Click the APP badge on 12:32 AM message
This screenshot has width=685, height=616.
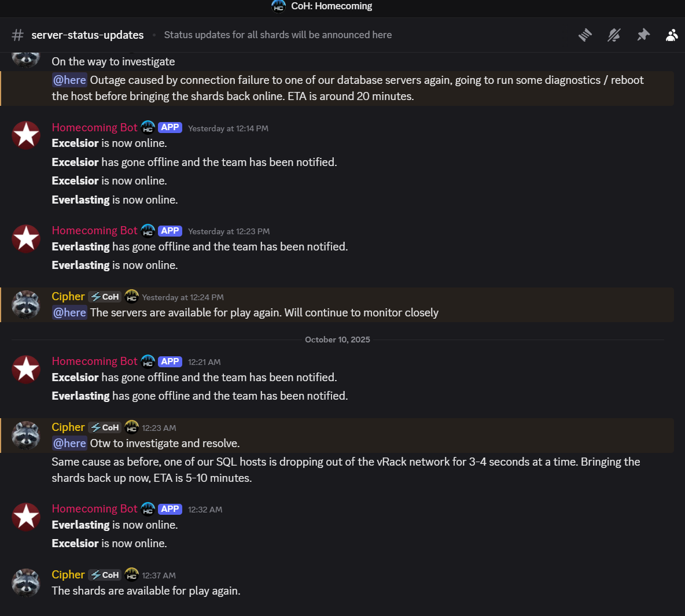(x=170, y=509)
